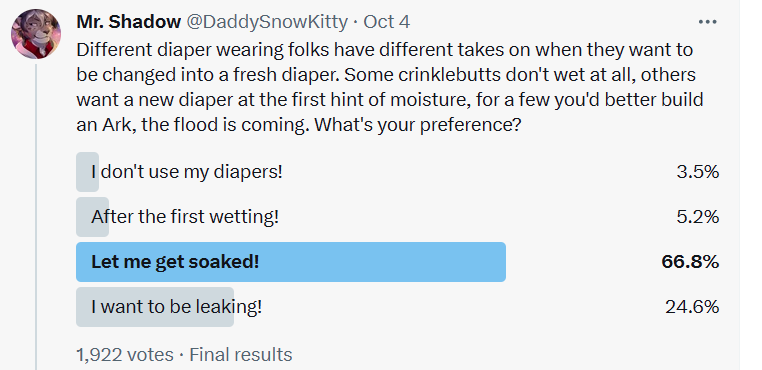
Task: Click the 24.6% result percentage
Action: pyautogui.click(x=692, y=307)
